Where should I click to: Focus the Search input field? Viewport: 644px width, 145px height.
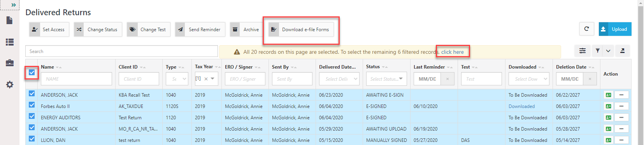click(121, 51)
